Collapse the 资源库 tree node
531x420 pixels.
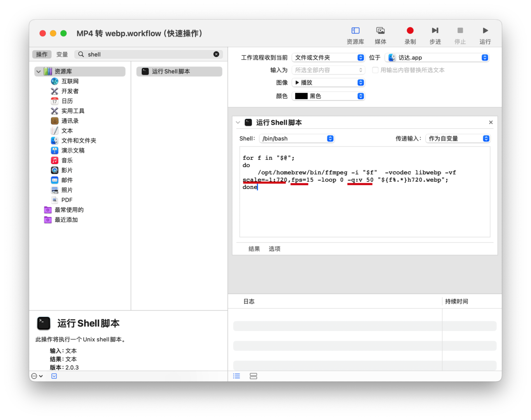coord(39,72)
